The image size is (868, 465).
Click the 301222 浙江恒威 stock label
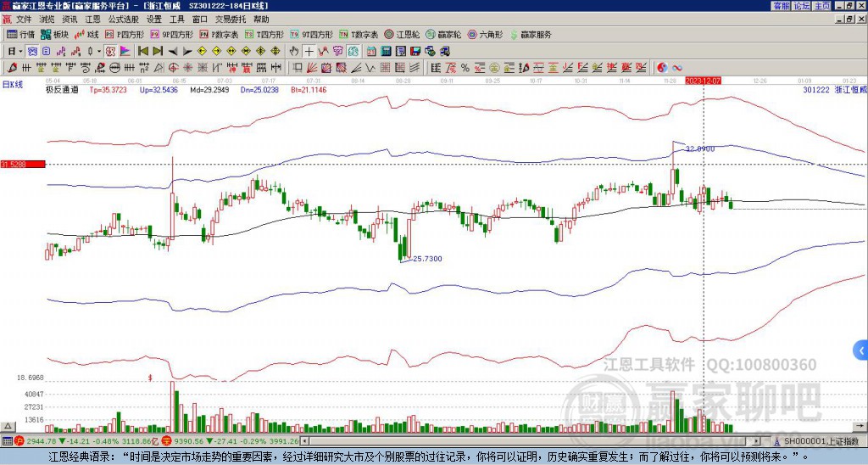pos(835,89)
